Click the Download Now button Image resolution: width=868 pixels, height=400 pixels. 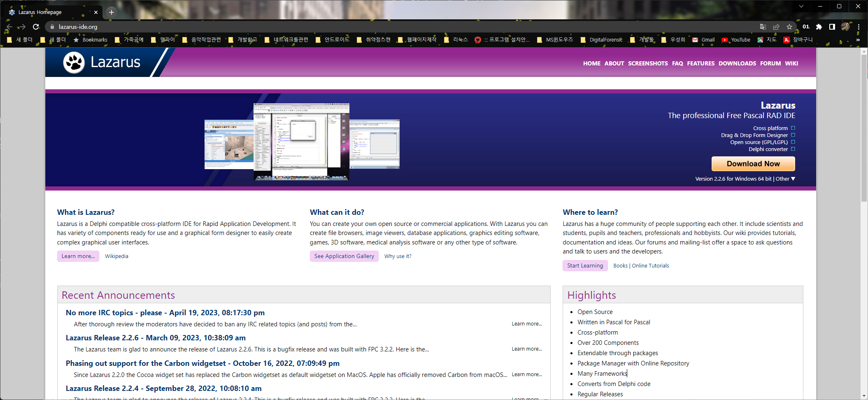click(x=753, y=164)
